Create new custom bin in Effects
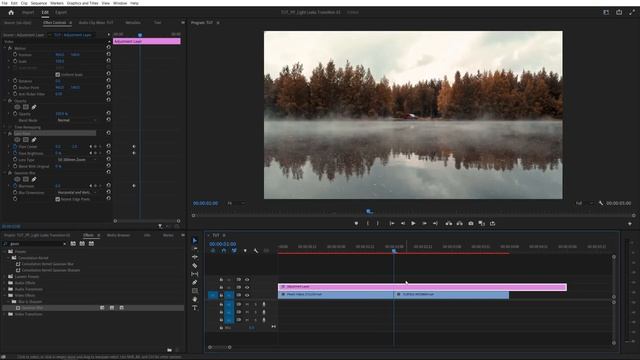Image resolution: width=640 pixels, height=360 pixels. click(x=169, y=350)
